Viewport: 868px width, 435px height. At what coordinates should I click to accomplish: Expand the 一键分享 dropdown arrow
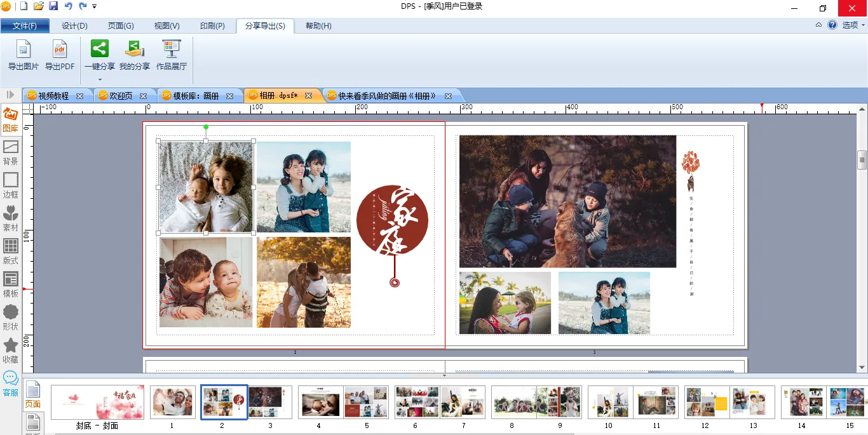pyautogui.click(x=100, y=79)
